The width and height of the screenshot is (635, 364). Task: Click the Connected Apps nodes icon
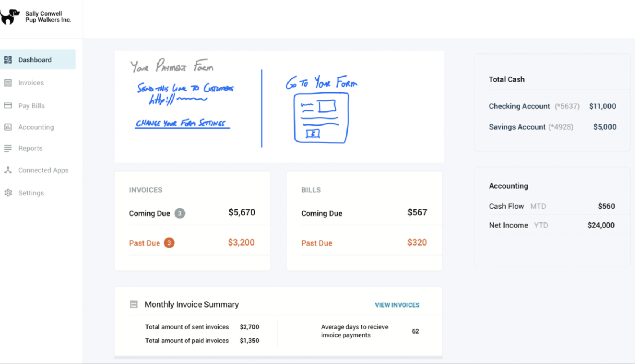(8, 170)
